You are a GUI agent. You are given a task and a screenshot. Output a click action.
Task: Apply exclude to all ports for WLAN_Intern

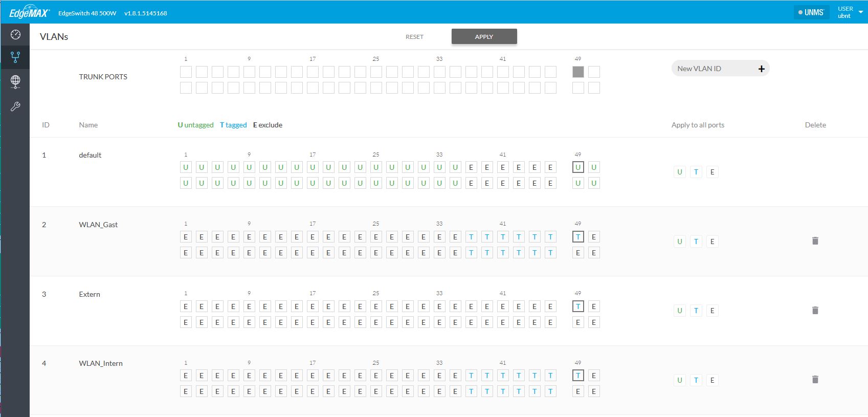(713, 380)
